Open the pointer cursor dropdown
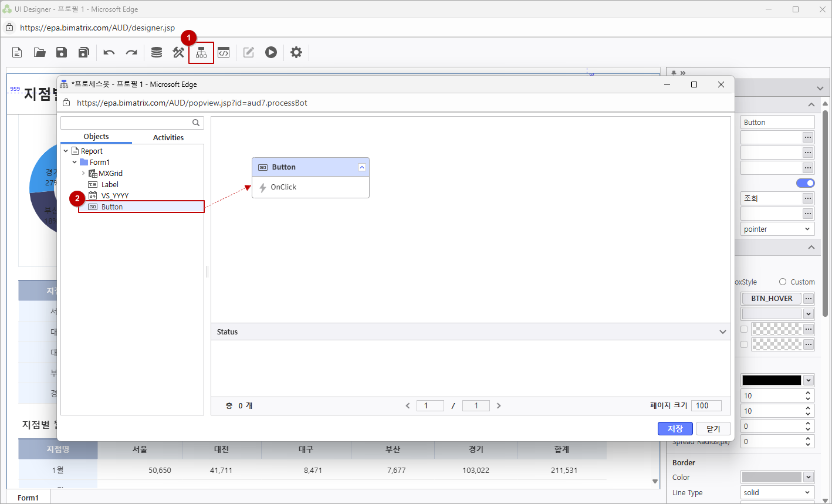 777,229
